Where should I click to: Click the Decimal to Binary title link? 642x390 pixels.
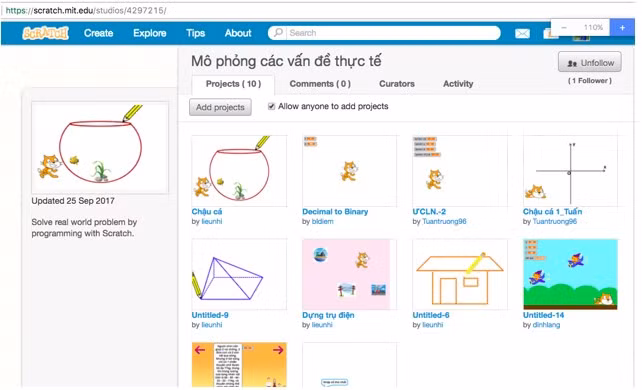(x=335, y=212)
